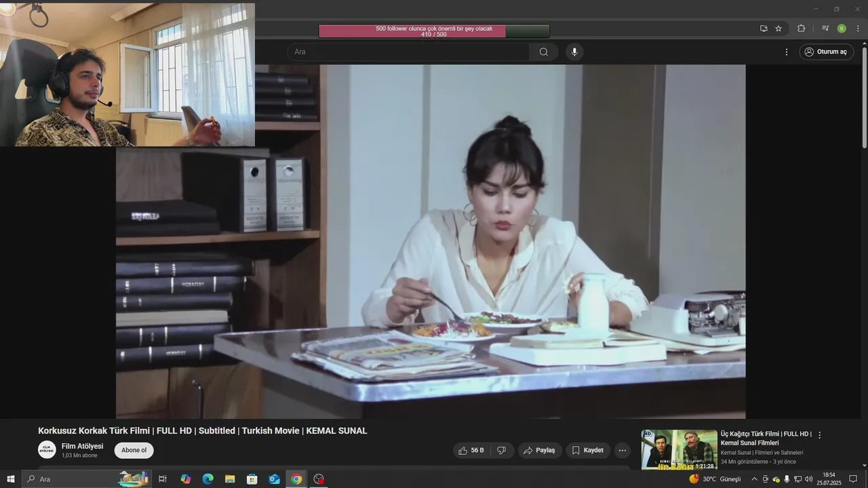The width and height of the screenshot is (868, 488).
Task: Open YouTube settings three-dot menu beside Oturum aç
Action: [x=787, y=52]
